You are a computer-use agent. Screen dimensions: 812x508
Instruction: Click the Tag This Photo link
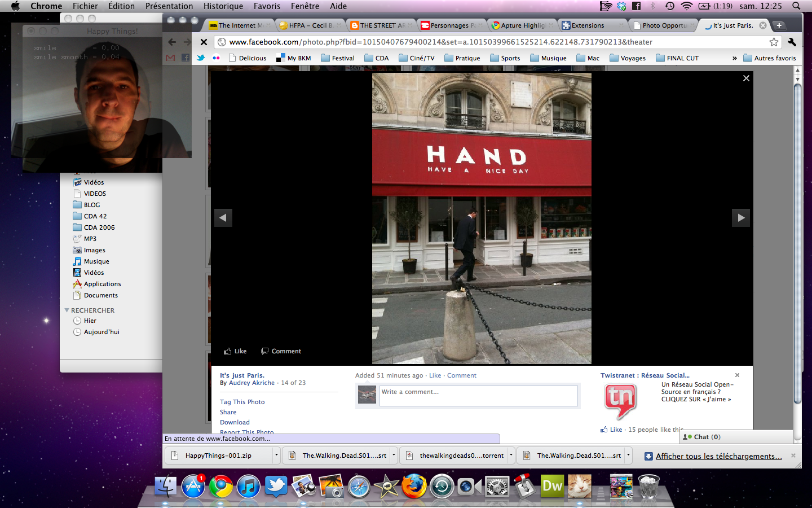click(242, 402)
